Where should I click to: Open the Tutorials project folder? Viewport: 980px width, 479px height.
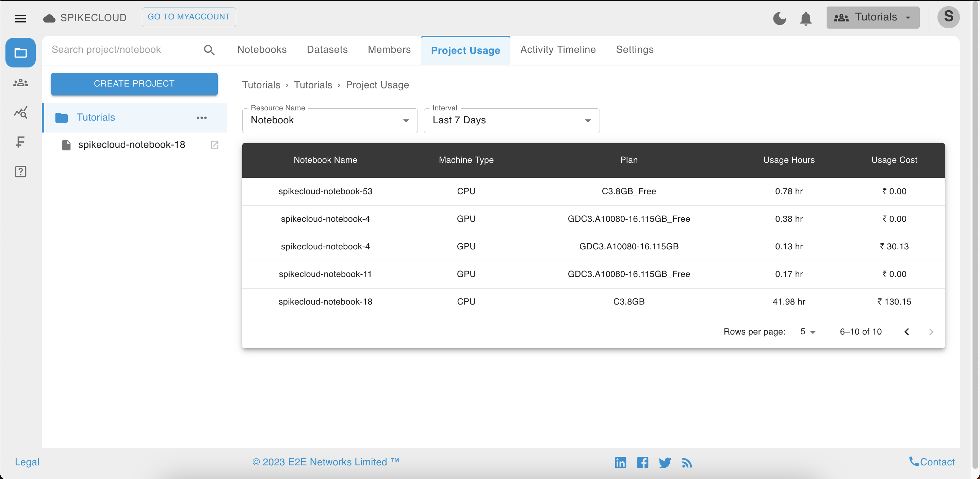(x=95, y=117)
